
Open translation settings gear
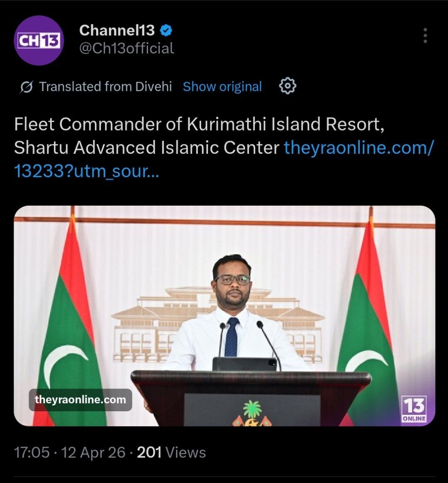pyautogui.click(x=287, y=86)
